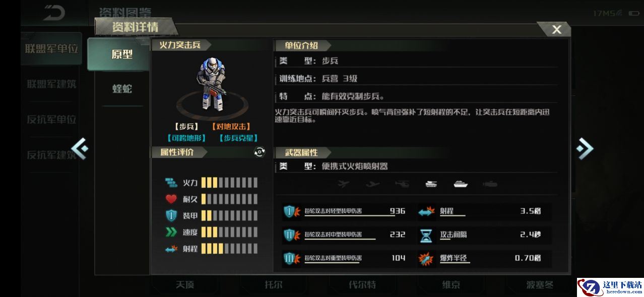The height and width of the screenshot is (297, 644).
Task: Open 联盟军建筑 category
Action: [52, 84]
